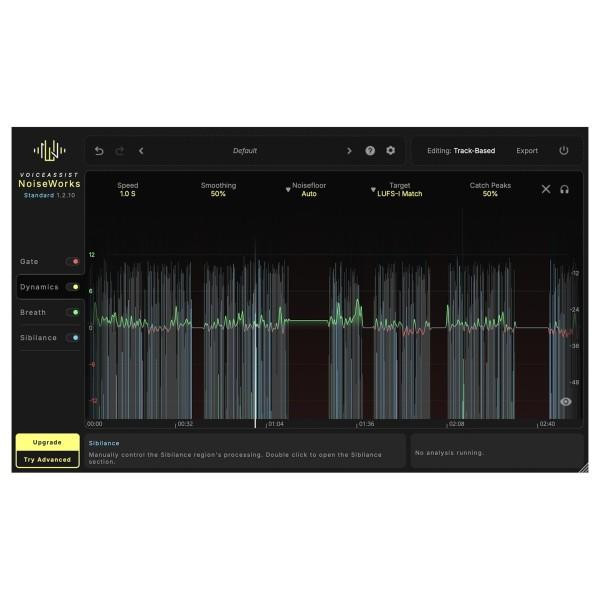Select the Dynamics section

click(39, 287)
